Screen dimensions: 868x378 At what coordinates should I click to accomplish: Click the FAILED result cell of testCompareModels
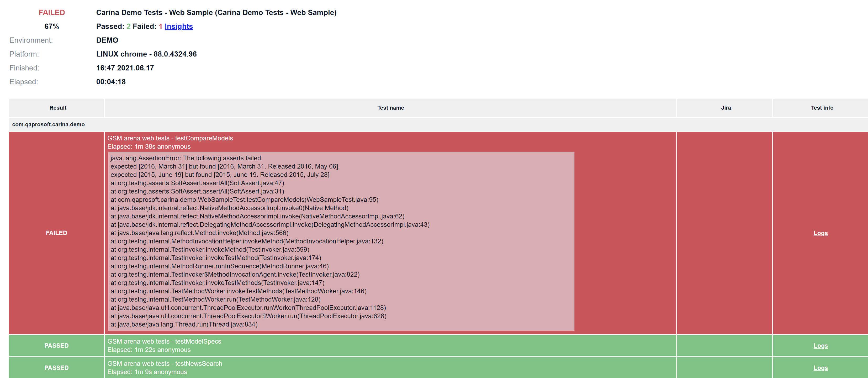coord(56,233)
